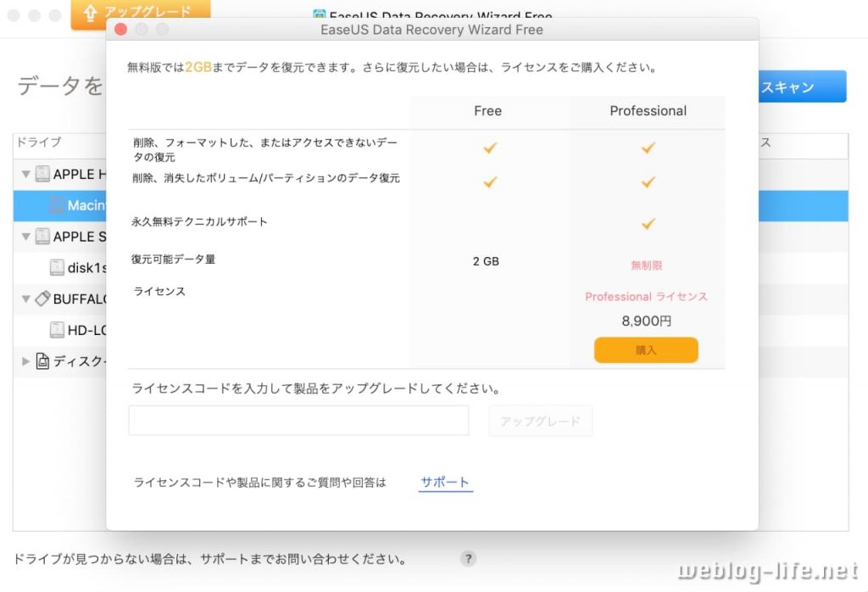868x592 pixels.
Task: Click the question mark help icon
Action: (468, 559)
